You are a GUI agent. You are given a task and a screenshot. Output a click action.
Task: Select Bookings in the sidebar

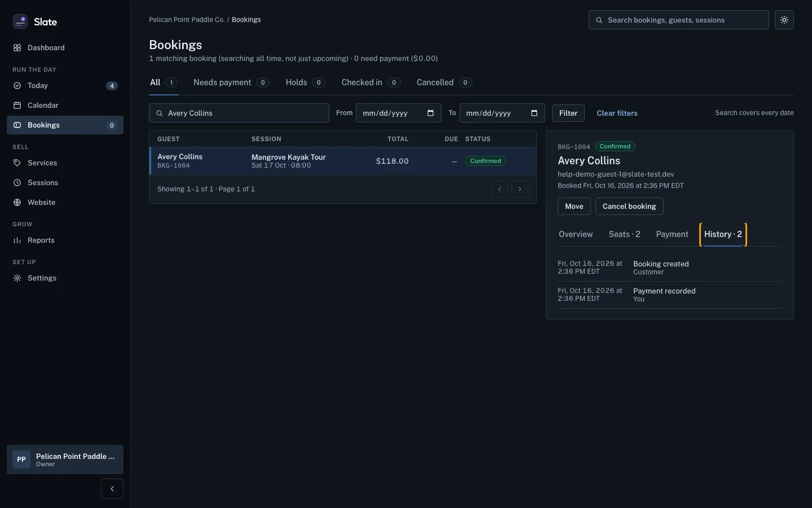(x=65, y=125)
